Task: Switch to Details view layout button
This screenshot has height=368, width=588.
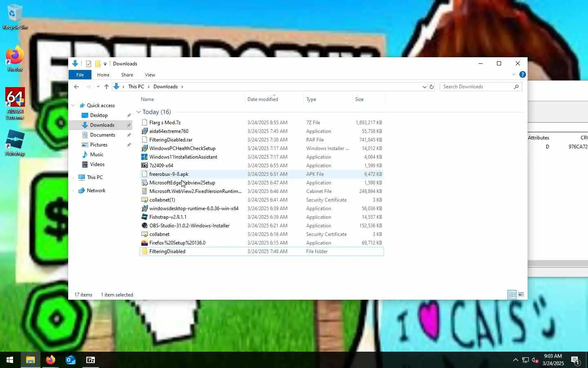Action: tap(512, 294)
